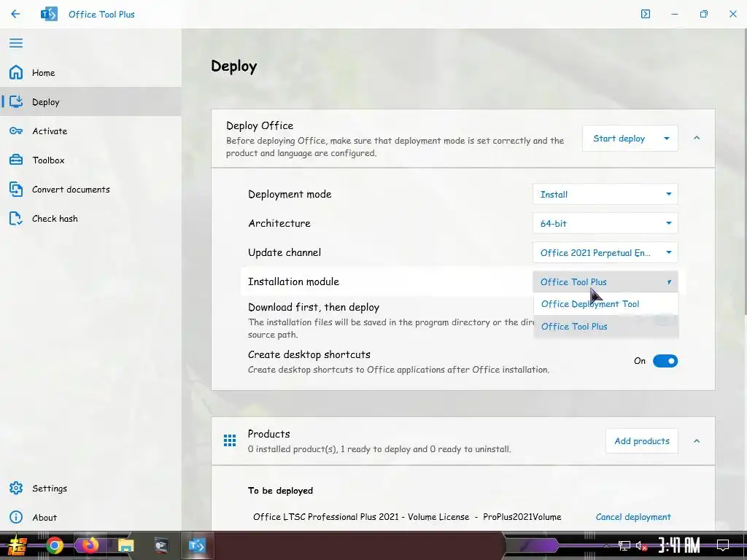
Task: Open the Convert documents page
Action: coord(90,189)
